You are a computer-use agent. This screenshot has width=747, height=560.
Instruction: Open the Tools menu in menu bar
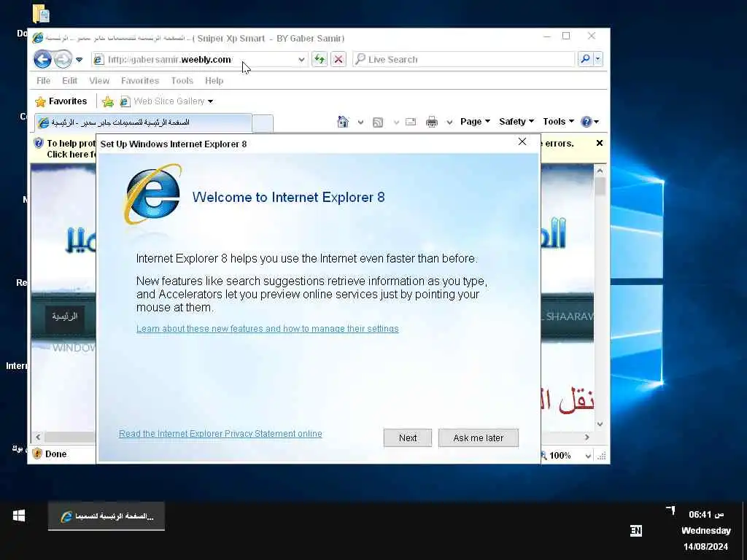tap(182, 81)
